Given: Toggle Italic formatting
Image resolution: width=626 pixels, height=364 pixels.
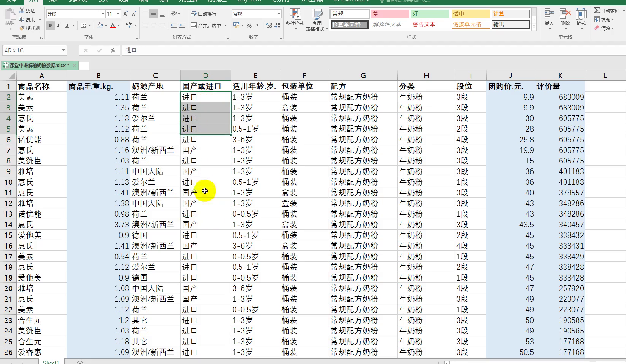Looking at the screenshot, I should pyautogui.click(x=58, y=25).
